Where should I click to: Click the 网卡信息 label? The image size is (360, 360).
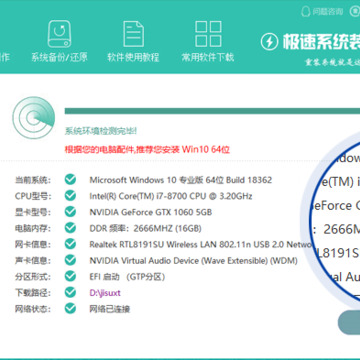point(33,245)
